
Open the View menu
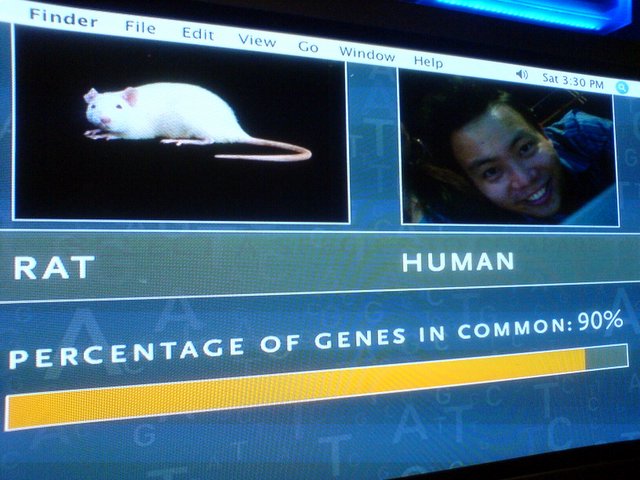pos(257,40)
